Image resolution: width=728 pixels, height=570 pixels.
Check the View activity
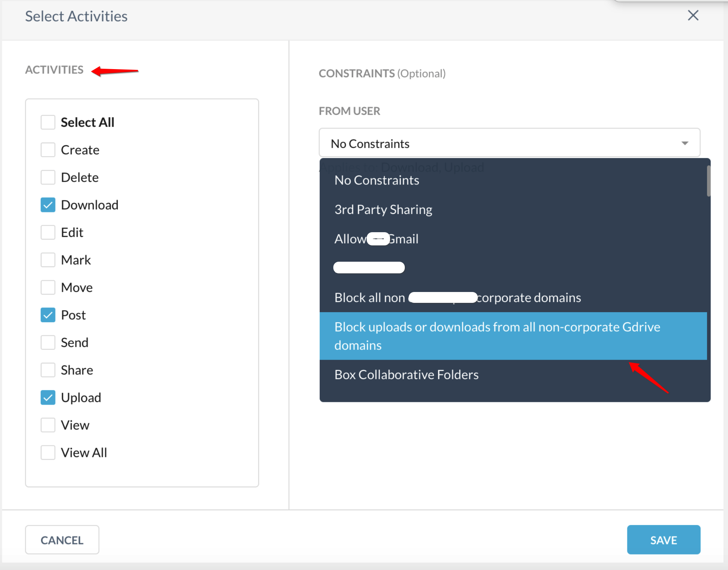[x=48, y=425]
